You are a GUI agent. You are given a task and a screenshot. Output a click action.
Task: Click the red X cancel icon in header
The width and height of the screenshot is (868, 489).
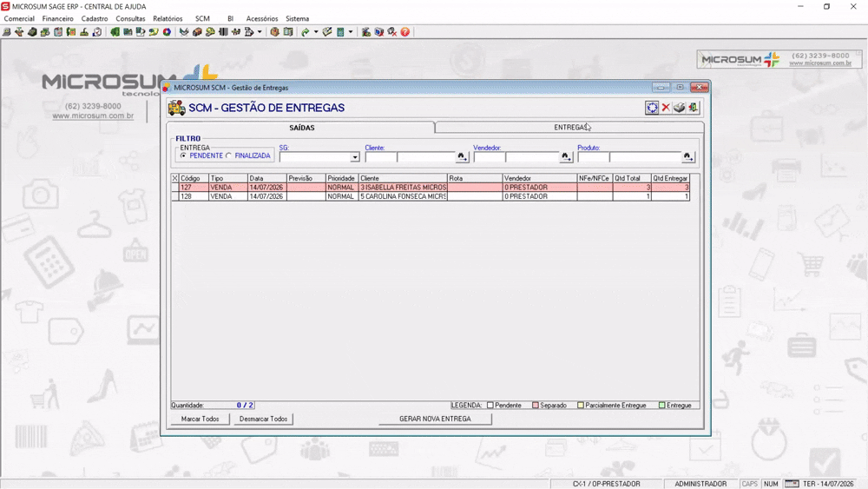pyautogui.click(x=666, y=108)
